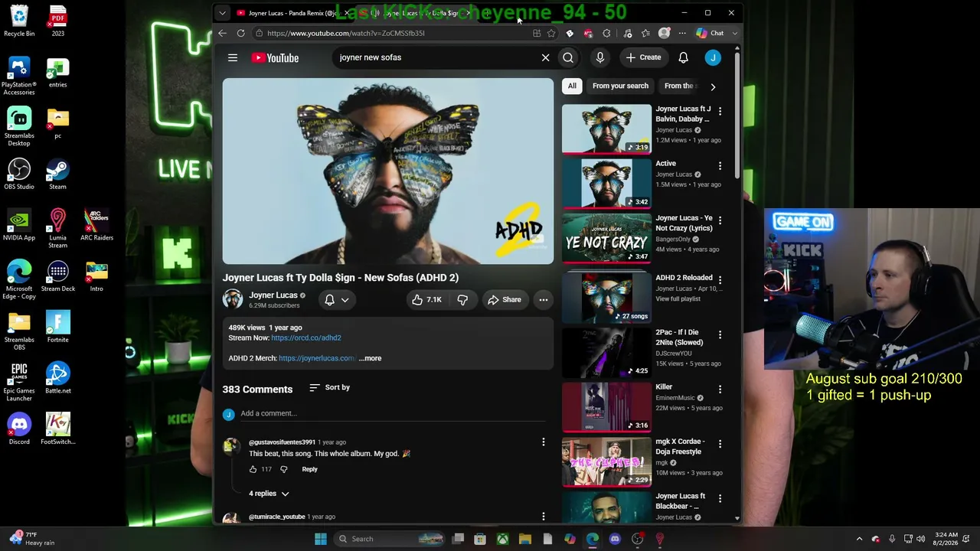Open the 3:24 AM taskbar clock
The width and height of the screenshot is (980, 551).
click(x=946, y=539)
